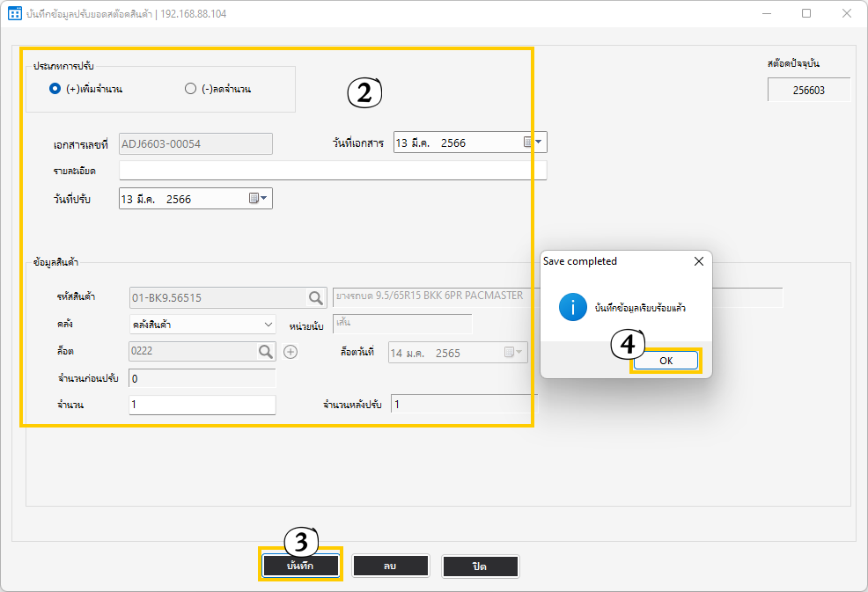868x592 pixels.
Task: Click the ลบ delete button
Action: click(x=390, y=566)
